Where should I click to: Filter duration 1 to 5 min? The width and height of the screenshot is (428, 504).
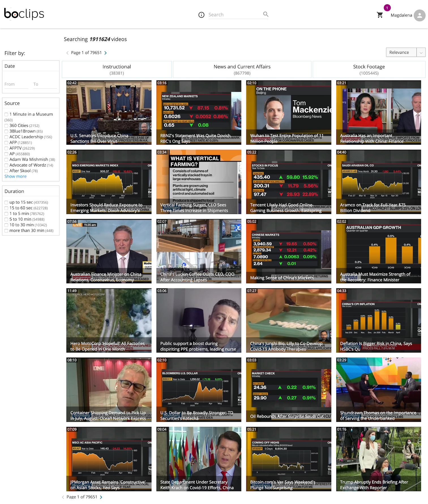coord(6,214)
